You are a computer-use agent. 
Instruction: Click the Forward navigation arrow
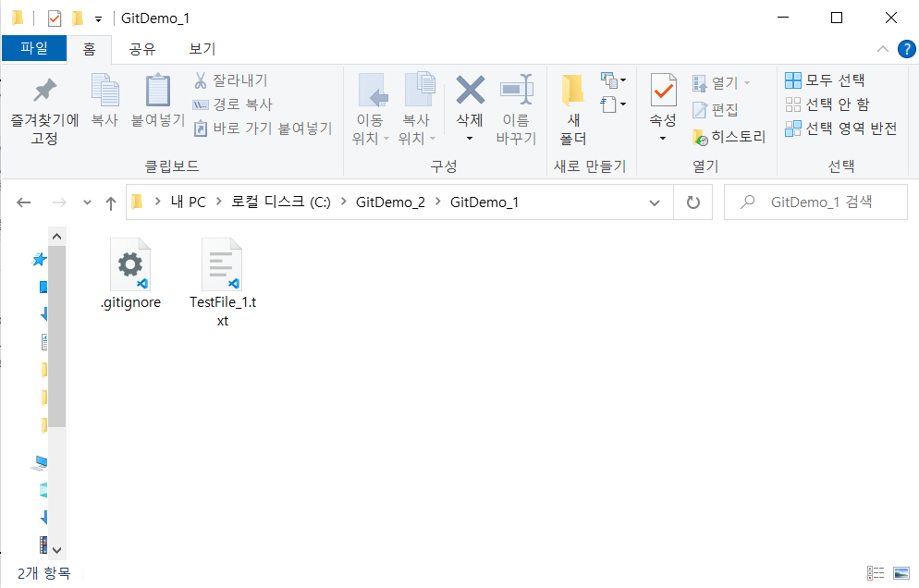click(59, 202)
